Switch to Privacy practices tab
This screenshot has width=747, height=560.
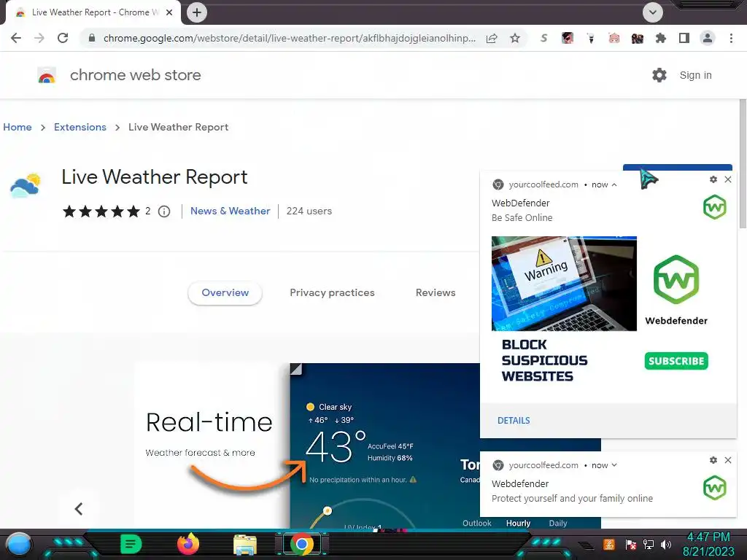[x=332, y=293]
